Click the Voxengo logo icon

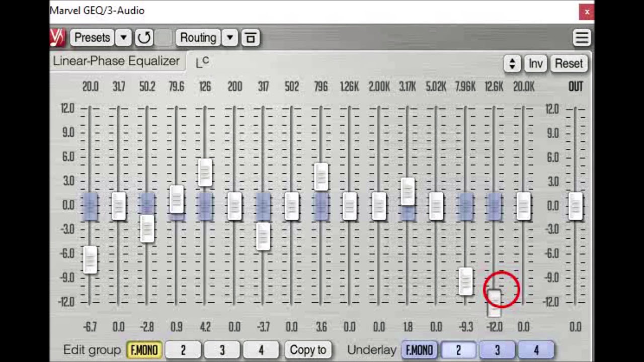tap(58, 38)
